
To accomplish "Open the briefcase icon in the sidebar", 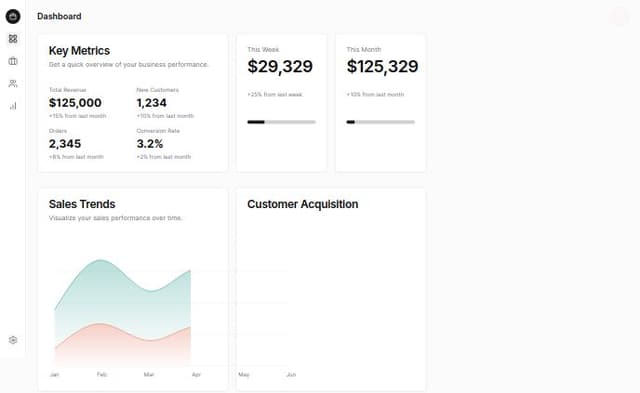I will coord(13,61).
